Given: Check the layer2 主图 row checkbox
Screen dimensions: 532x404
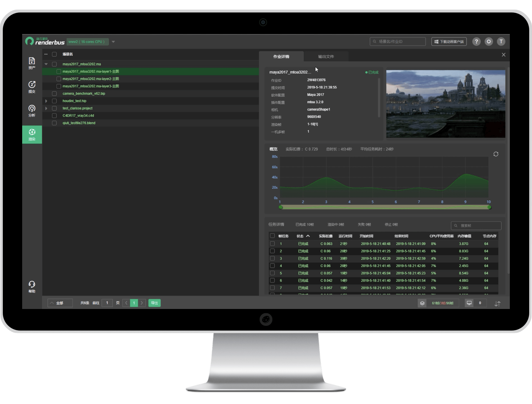Looking at the screenshot, I should click(59, 79).
